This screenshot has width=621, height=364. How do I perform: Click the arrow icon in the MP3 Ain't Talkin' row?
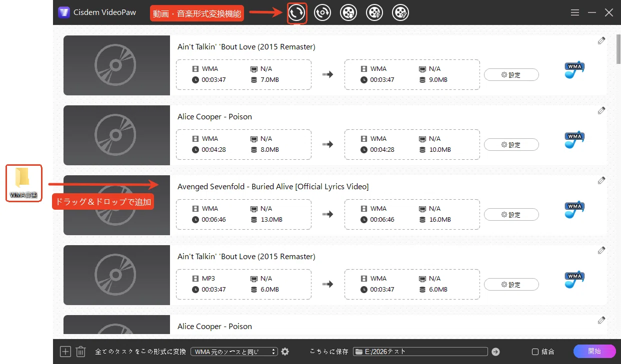click(x=327, y=284)
